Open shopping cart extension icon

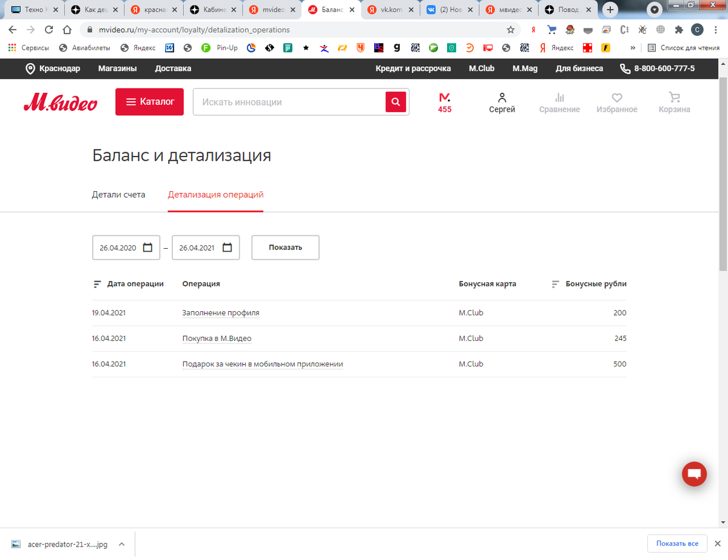[x=551, y=30]
